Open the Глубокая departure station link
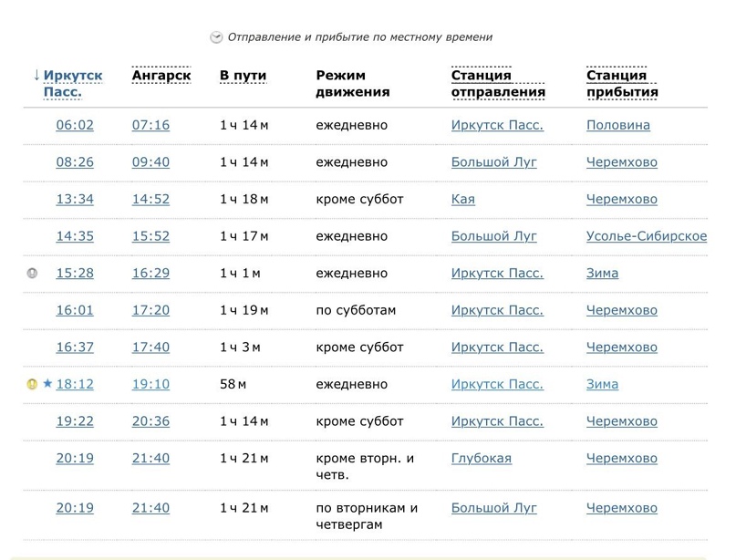The width and height of the screenshot is (736, 560). (x=482, y=458)
